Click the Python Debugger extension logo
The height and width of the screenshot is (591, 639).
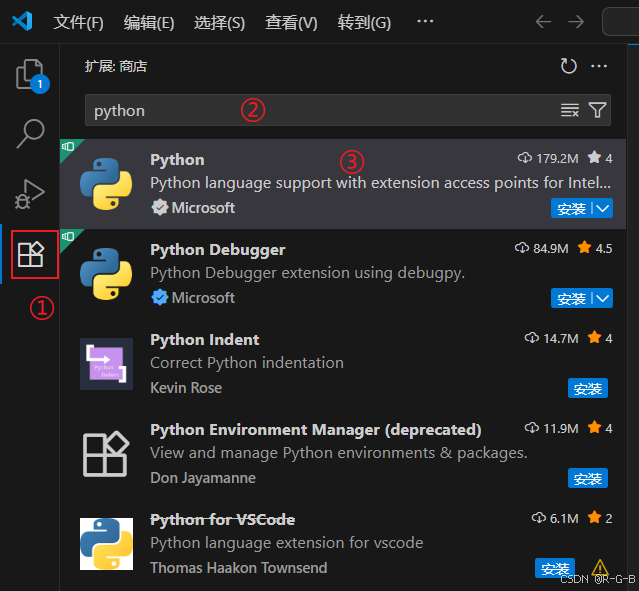coord(106,274)
